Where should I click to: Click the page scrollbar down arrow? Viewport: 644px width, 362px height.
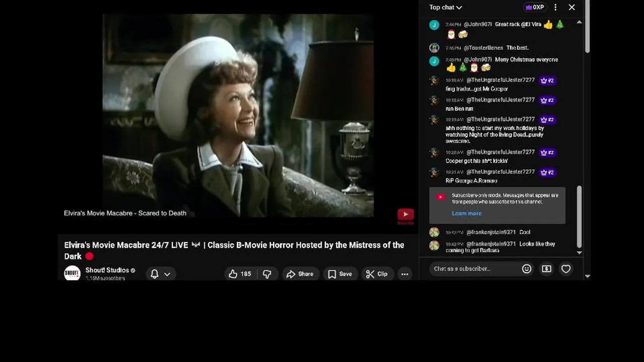pyautogui.click(x=587, y=276)
